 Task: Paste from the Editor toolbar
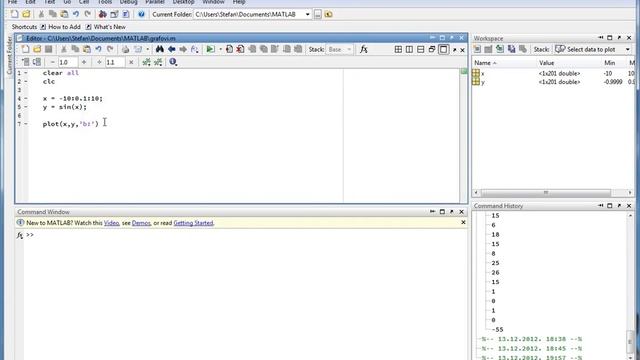(87, 49)
